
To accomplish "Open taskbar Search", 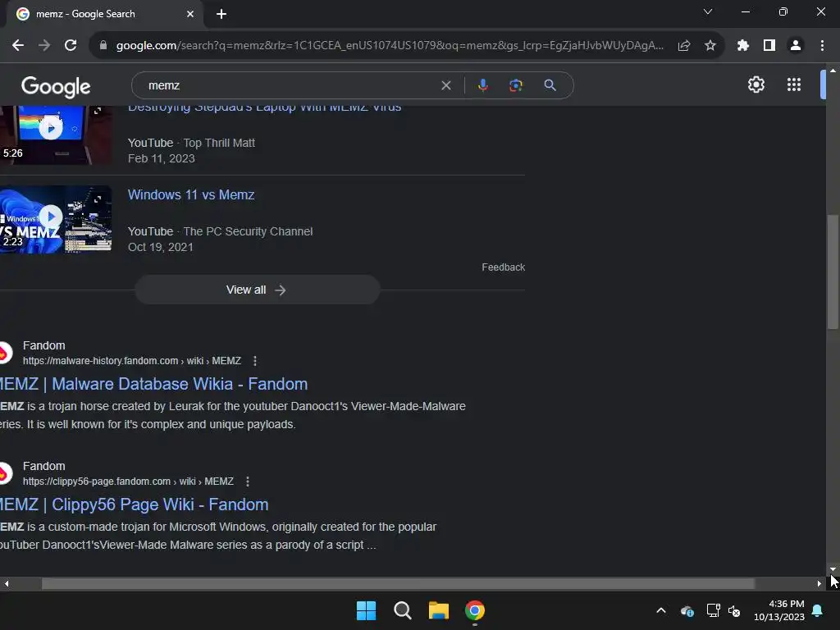I will pyautogui.click(x=402, y=610).
